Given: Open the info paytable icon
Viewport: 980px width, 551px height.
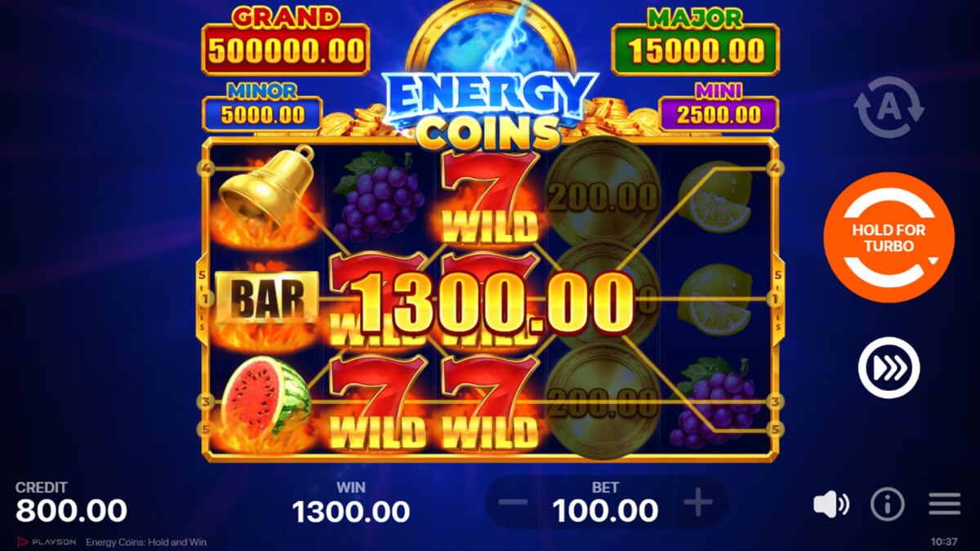Looking at the screenshot, I should point(888,505).
